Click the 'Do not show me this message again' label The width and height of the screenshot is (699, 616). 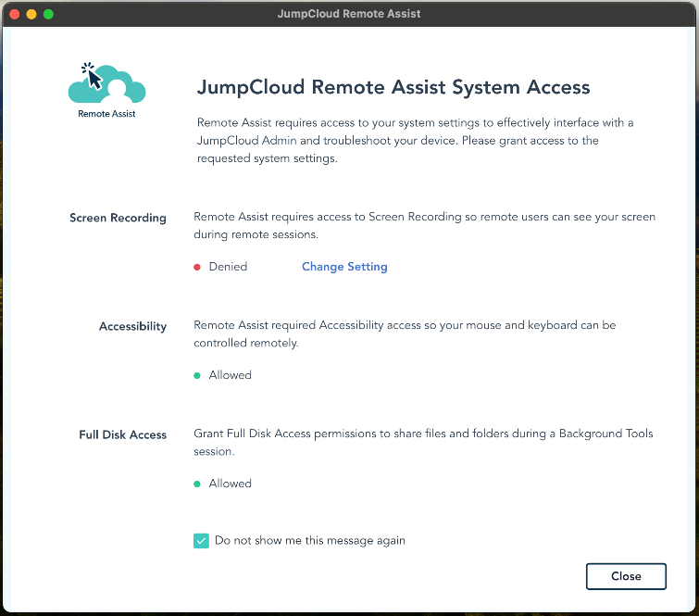309,540
